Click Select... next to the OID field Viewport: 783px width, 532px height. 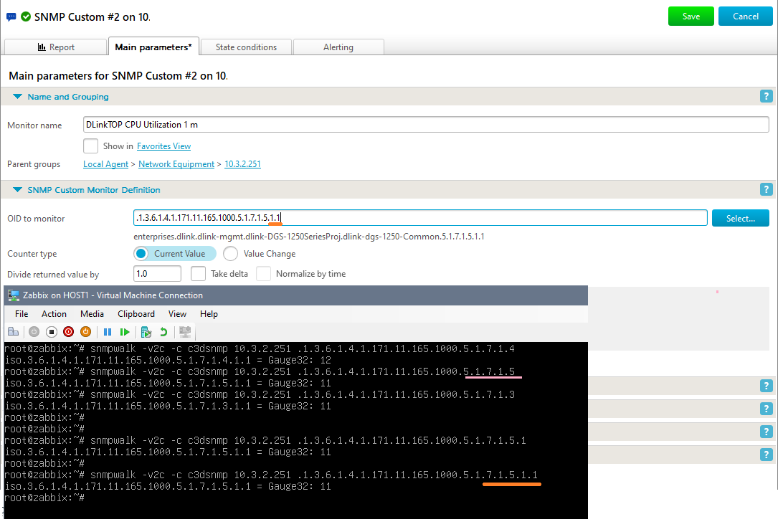click(740, 219)
